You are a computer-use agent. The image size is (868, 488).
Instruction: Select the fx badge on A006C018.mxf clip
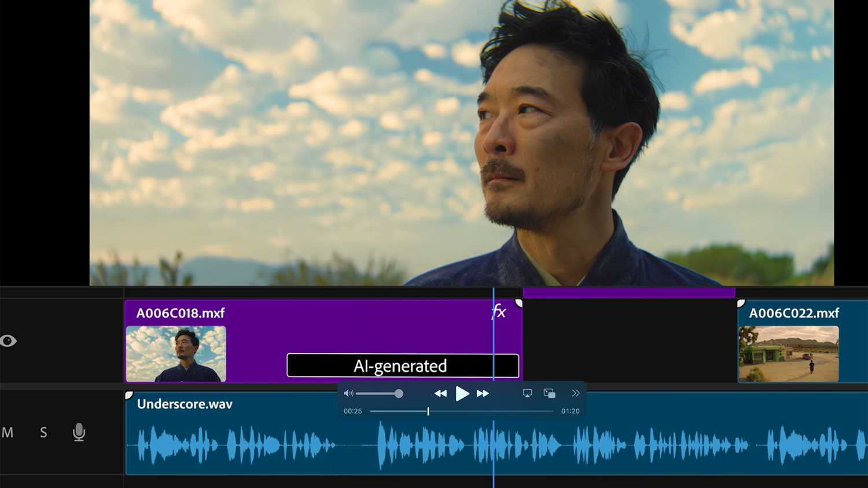498,312
